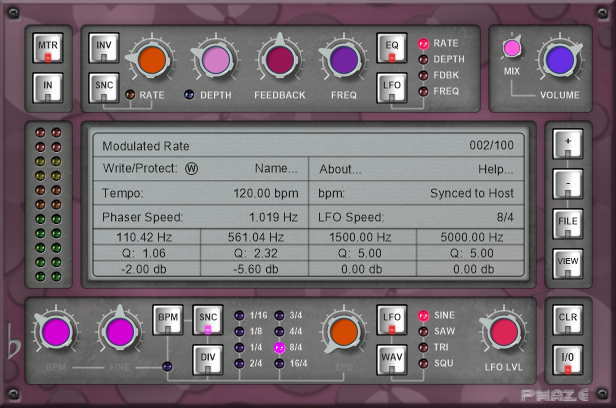Open About... in the display

tap(341, 168)
